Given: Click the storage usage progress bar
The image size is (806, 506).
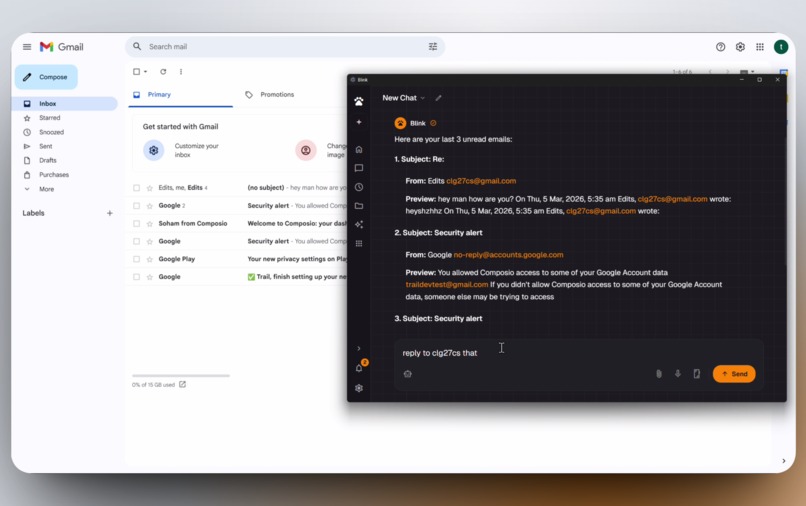Looking at the screenshot, I should pos(180,376).
